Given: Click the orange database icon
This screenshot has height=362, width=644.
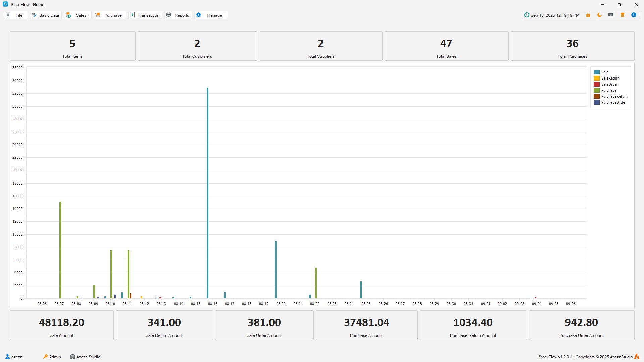Looking at the screenshot, I should point(622,15).
